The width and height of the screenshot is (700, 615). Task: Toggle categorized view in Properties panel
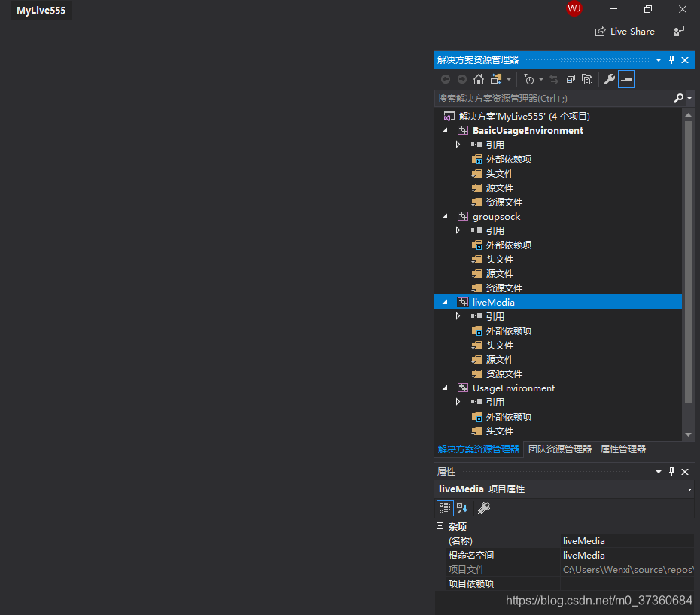(x=445, y=508)
